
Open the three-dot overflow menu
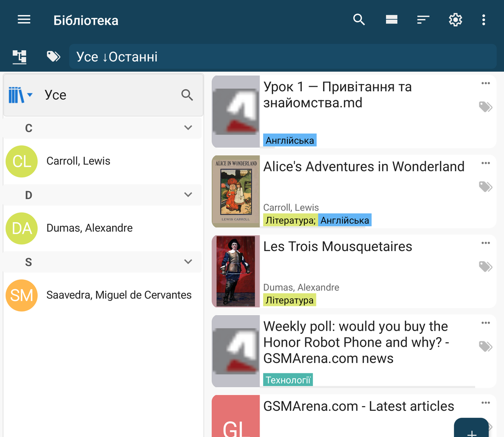(x=483, y=20)
